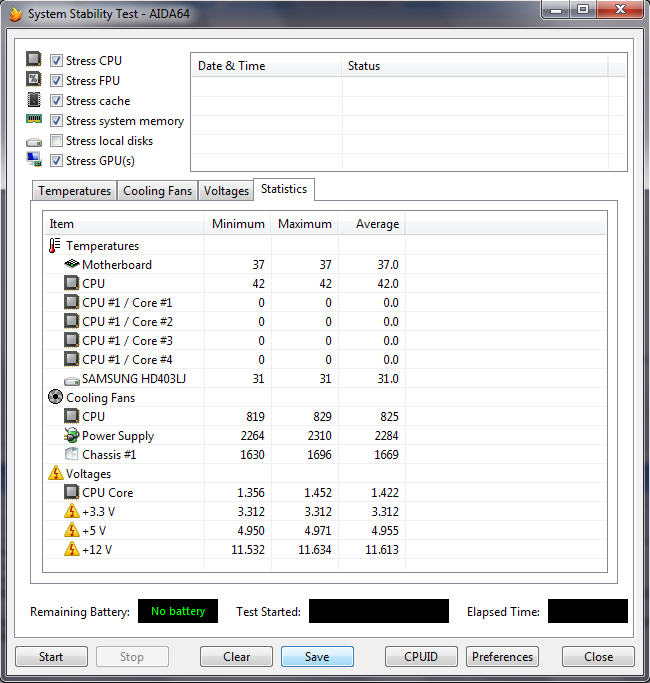Click the Item column header
The image size is (650, 683).
point(124,224)
